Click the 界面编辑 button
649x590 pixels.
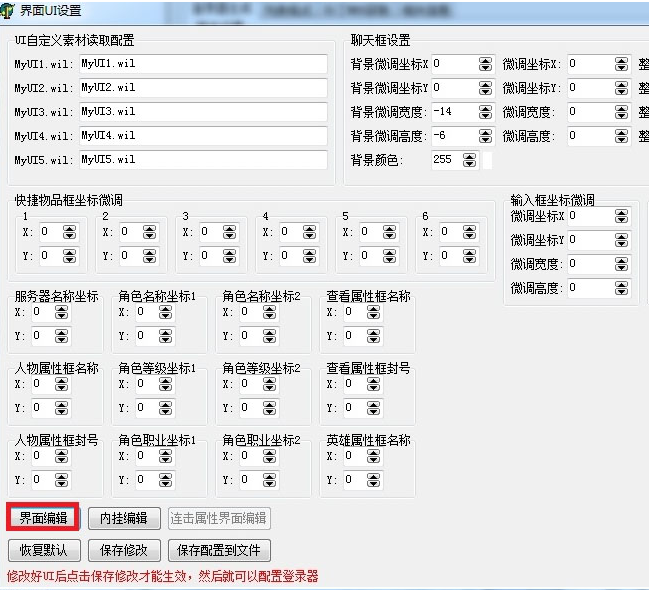(43, 518)
